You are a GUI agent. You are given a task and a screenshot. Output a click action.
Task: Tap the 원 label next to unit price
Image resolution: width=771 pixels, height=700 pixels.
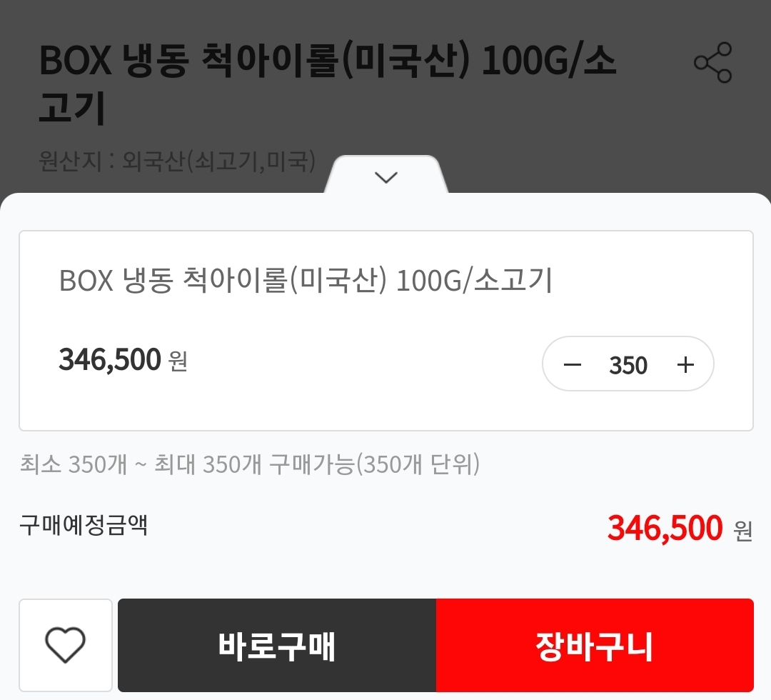coord(178,361)
